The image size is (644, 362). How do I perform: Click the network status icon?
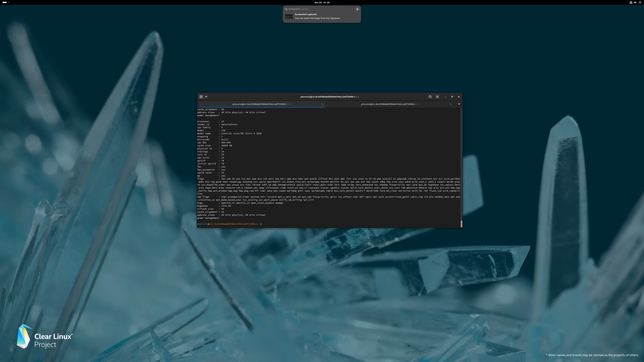(631, 3)
